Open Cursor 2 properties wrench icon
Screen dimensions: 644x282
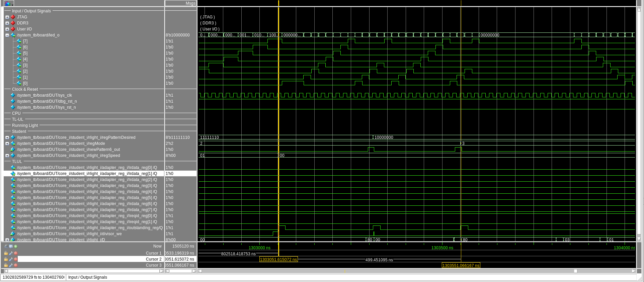11,259
